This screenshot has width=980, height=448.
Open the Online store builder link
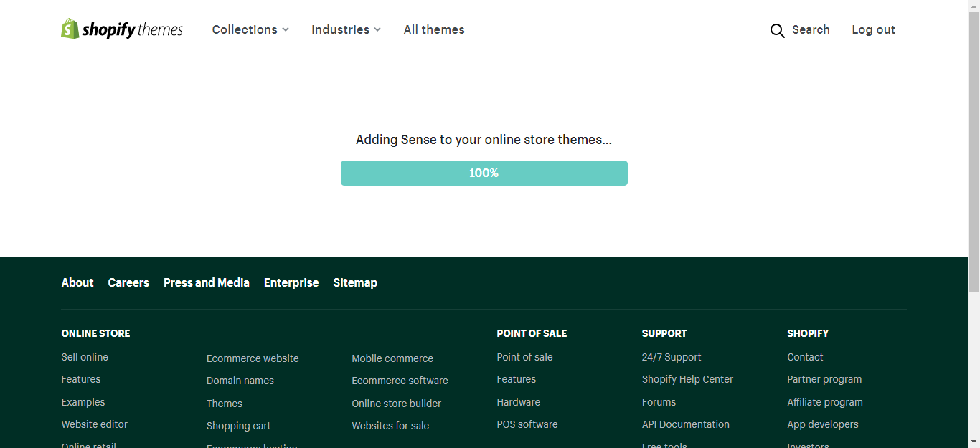coord(397,404)
